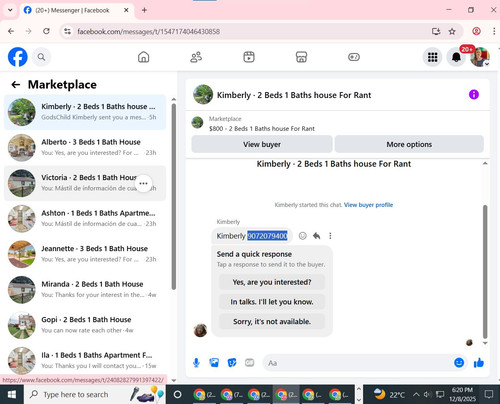Open the Friends icon in top navigation
The image size is (500, 404).
196,57
